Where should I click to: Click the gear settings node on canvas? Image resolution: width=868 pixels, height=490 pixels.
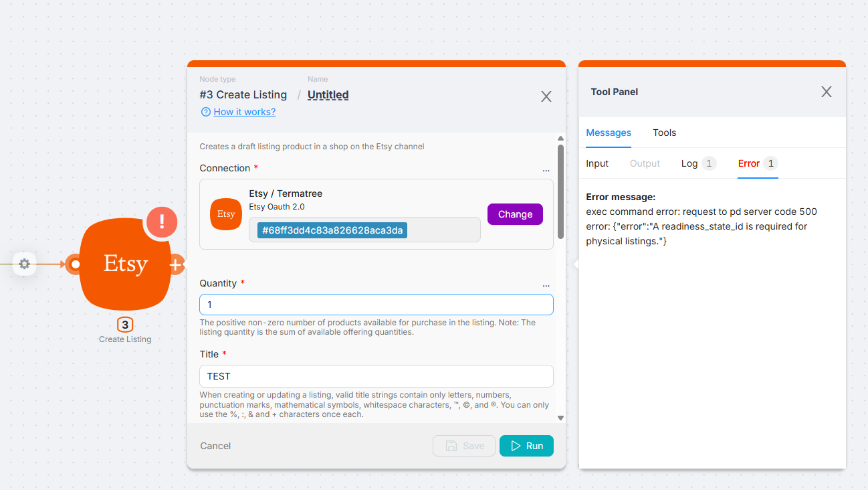[x=24, y=264]
